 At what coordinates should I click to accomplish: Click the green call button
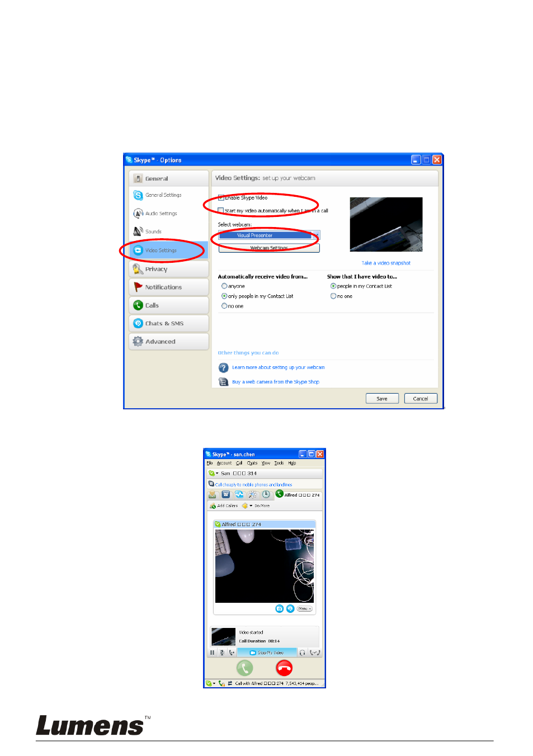245,668
